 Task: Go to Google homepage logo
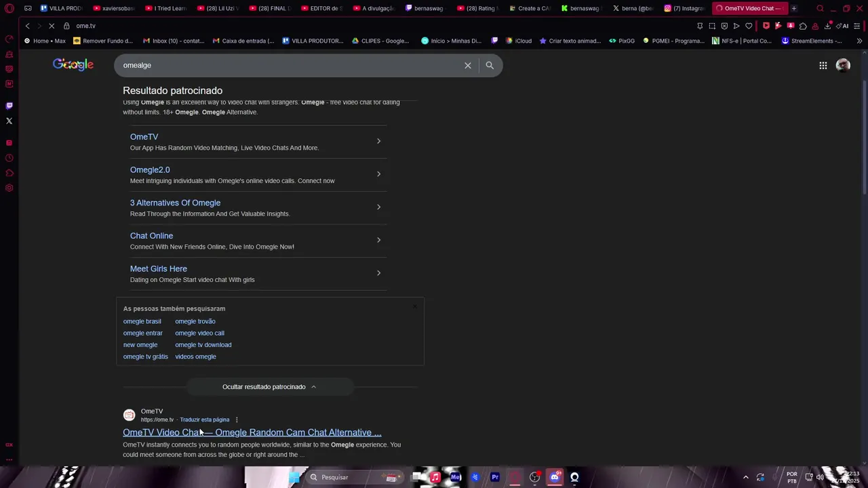pos(73,64)
